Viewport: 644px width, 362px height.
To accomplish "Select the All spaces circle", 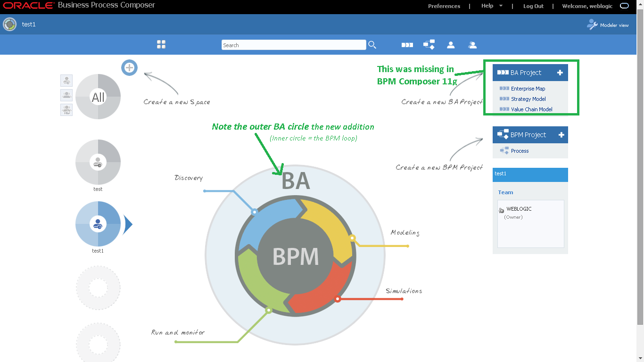I will click(98, 97).
